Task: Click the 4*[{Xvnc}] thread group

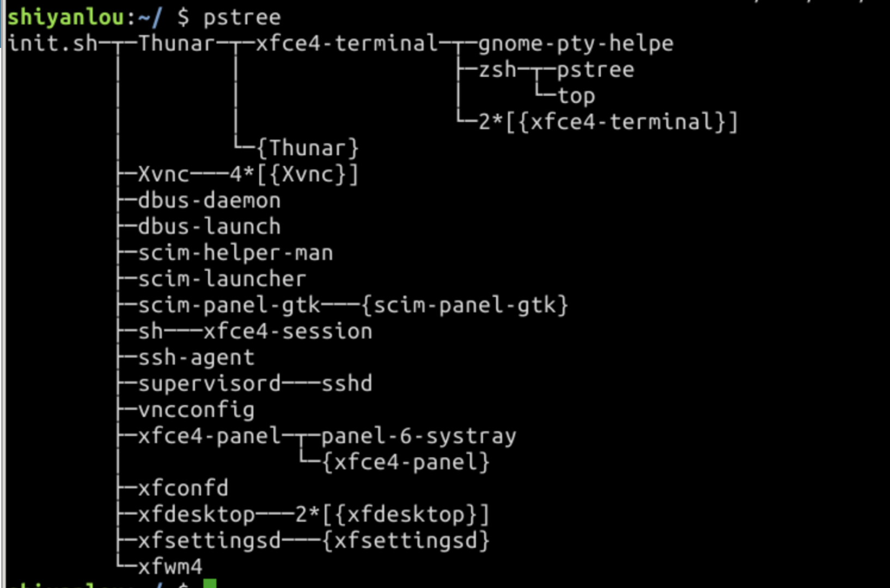Action: pos(294,175)
